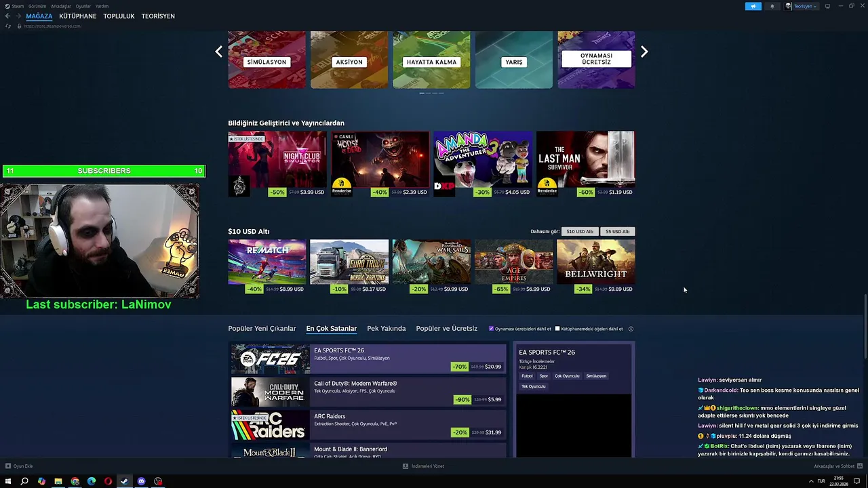
Task: Click the '$5 USD Altı' button
Action: click(618, 232)
